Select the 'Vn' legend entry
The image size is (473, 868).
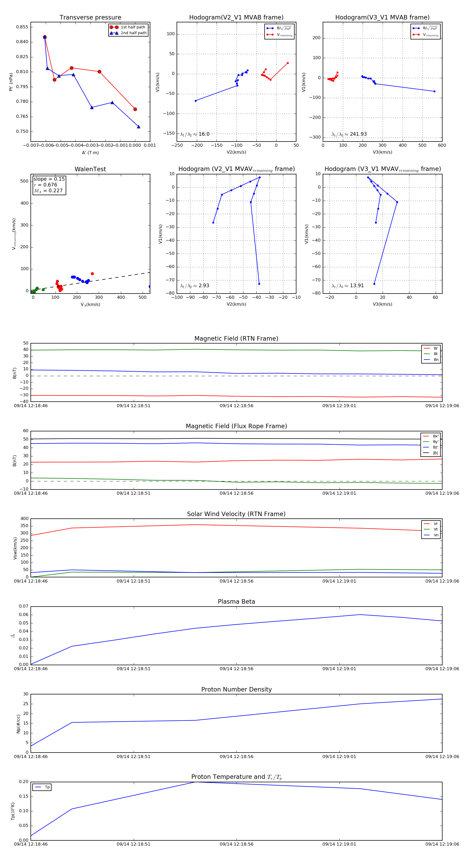[x=431, y=535]
